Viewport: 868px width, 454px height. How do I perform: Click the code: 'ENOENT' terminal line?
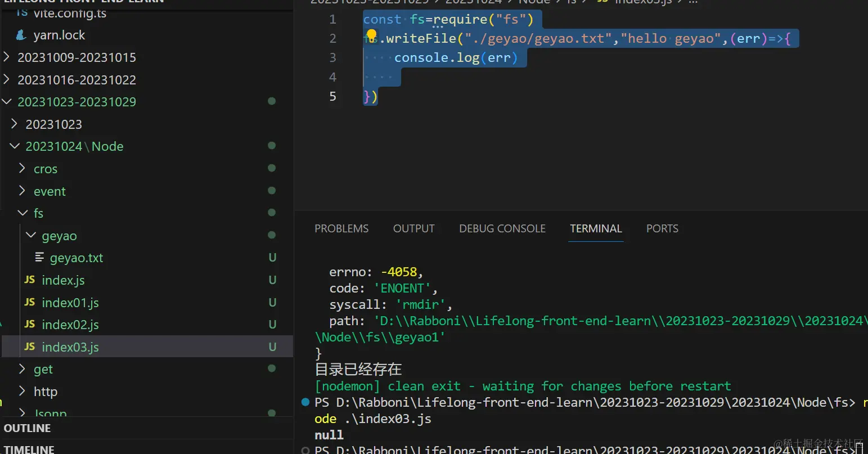tap(383, 288)
